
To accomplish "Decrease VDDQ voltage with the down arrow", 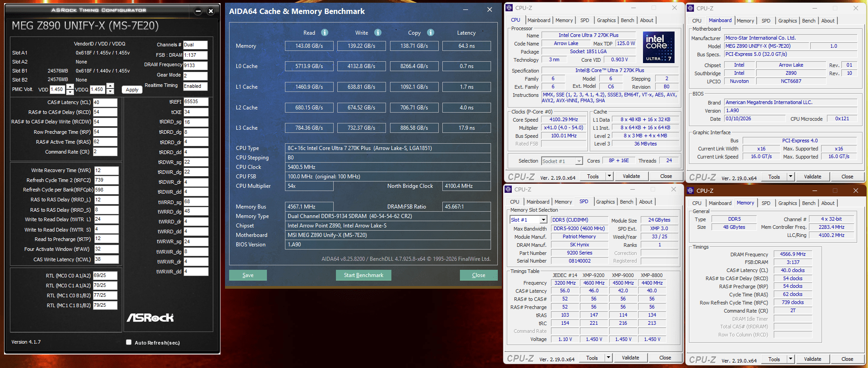I will (x=110, y=91).
